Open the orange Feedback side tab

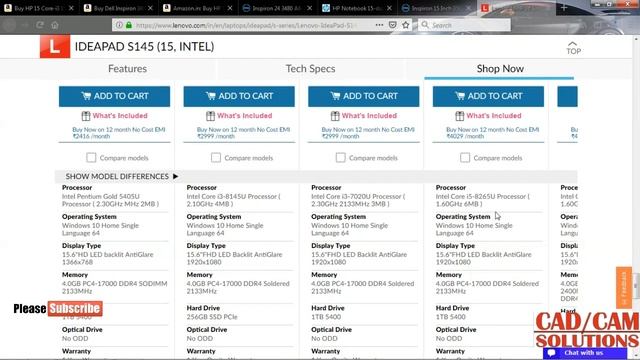point(624,288)
